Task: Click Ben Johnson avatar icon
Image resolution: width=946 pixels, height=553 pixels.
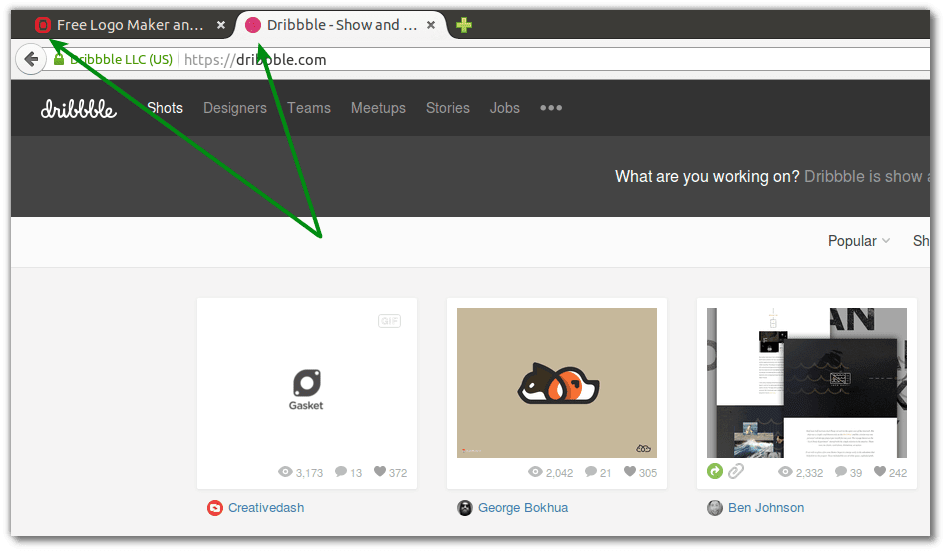Action: pos(715,508)
